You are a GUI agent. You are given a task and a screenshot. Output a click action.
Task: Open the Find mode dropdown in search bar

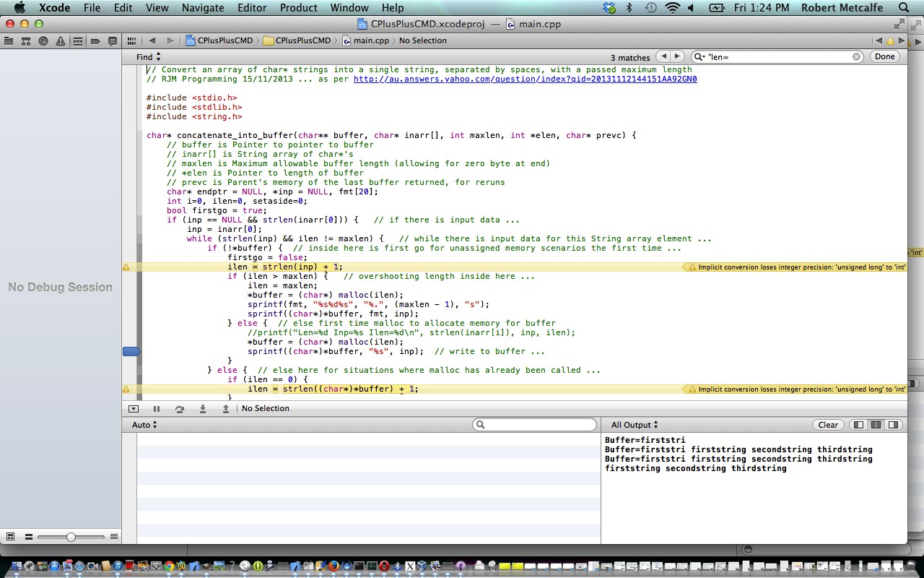pyautogui.click(x=148, y=56)
